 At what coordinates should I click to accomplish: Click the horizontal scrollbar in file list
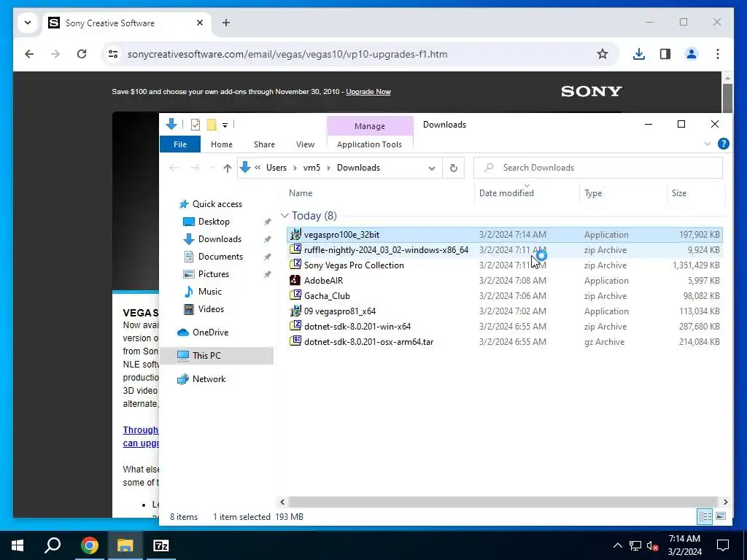[503, 502]
